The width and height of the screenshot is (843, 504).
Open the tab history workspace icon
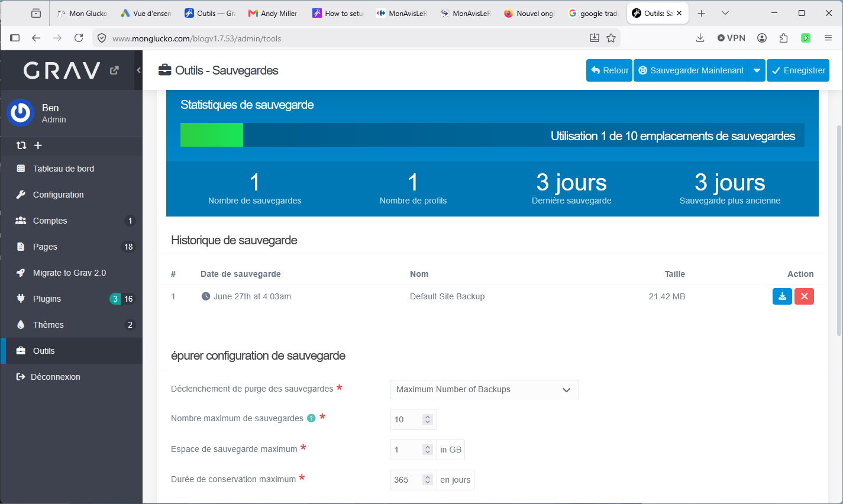point(36,13)
